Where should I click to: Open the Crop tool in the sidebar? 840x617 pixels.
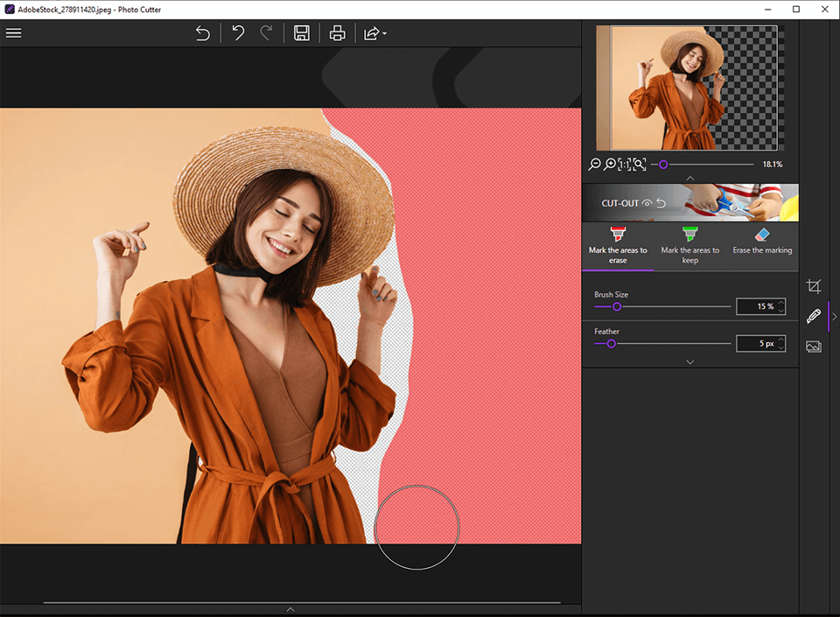click(x=814, y=286)
